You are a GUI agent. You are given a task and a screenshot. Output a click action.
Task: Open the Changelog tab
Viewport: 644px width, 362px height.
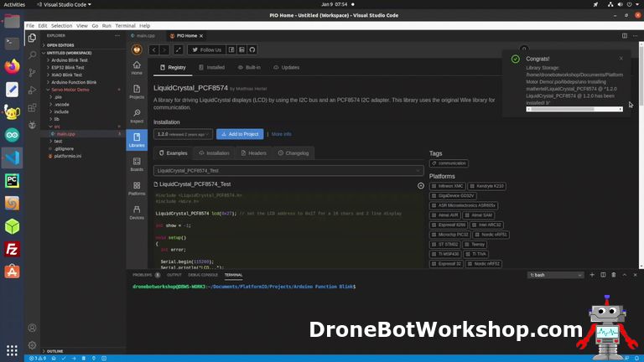[293, 153]
